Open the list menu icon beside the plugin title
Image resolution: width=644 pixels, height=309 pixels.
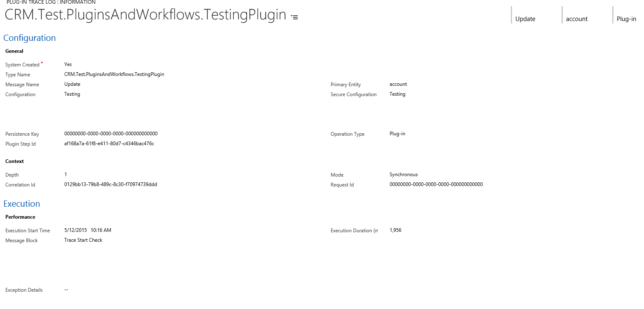294,17
